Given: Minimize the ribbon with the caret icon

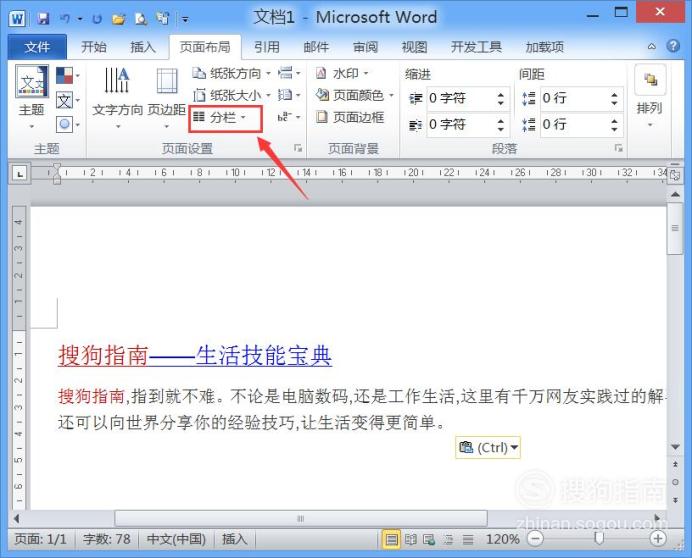Looking at the screenshot, I should tap(652, 46).
